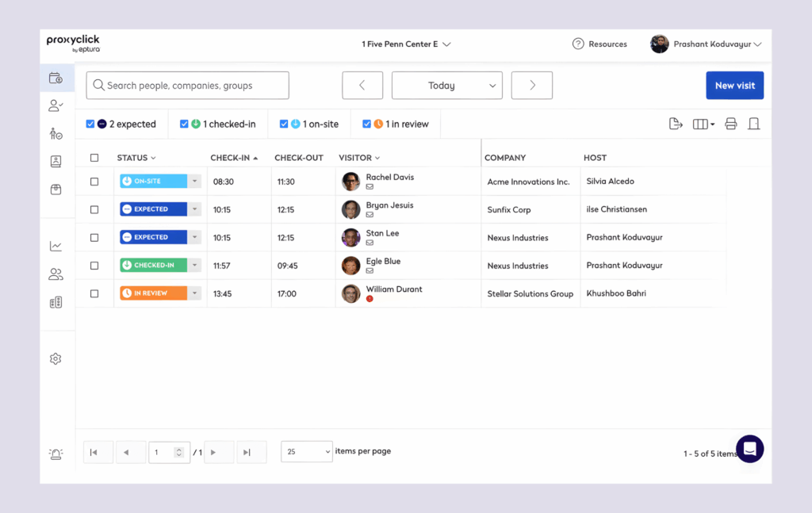Open the emergency alarm icon
Image resolution: width=812 pixels, height=513 pixels.
click(56, 454)
